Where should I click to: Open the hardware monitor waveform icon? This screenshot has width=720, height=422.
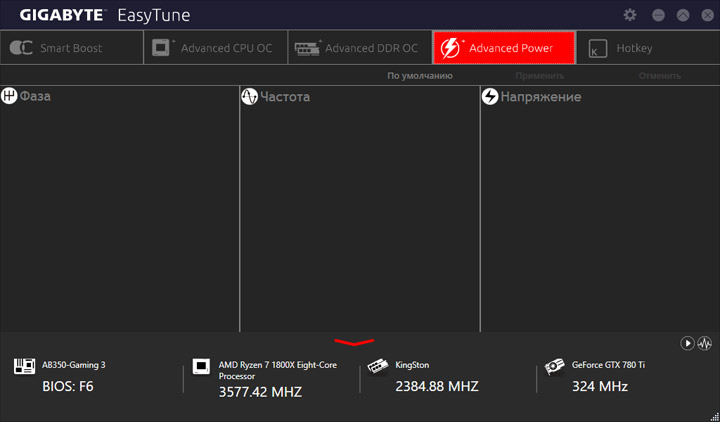point(704,343)
